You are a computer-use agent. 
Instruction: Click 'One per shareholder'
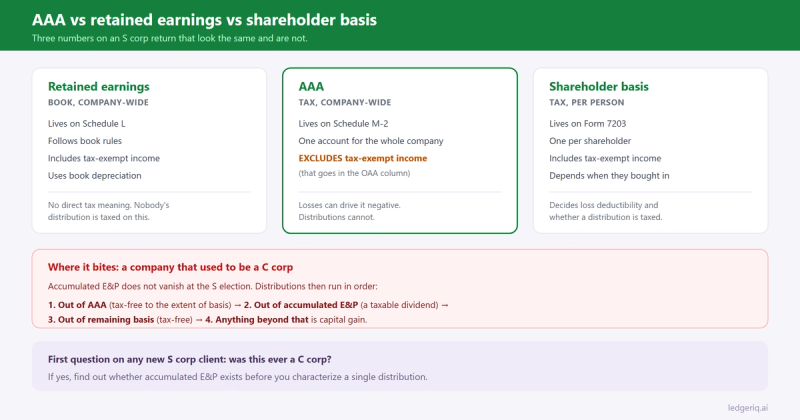(590, 141)
